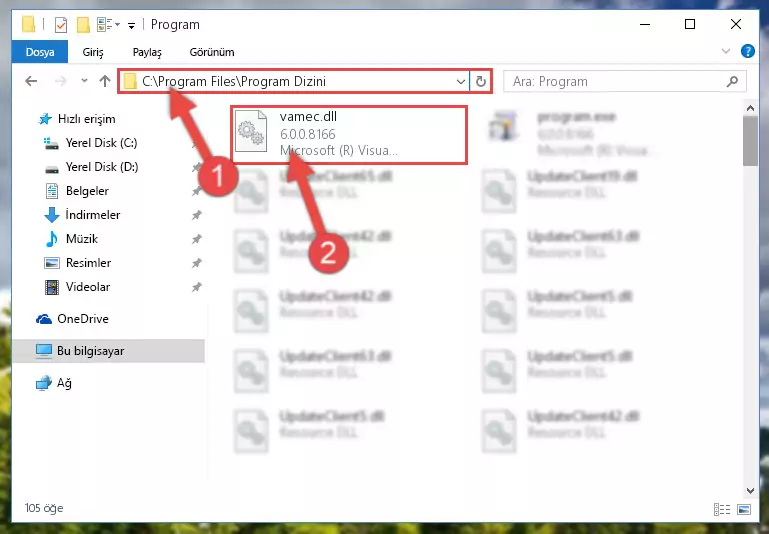Click the Yerel Disk (C:) drive icon
Image resolution: width=769 pixels, height=534 pixels.
(x=51, y=143)
